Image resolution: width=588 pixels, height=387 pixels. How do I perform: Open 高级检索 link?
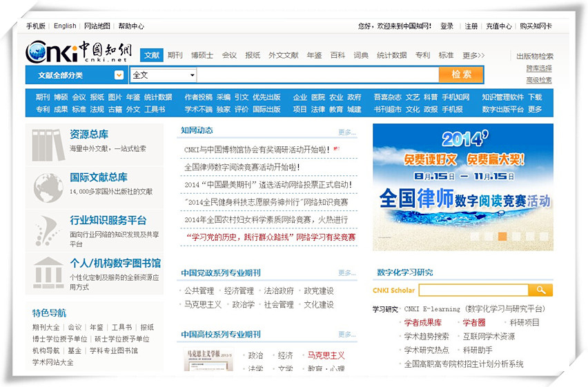click(539, 80)
